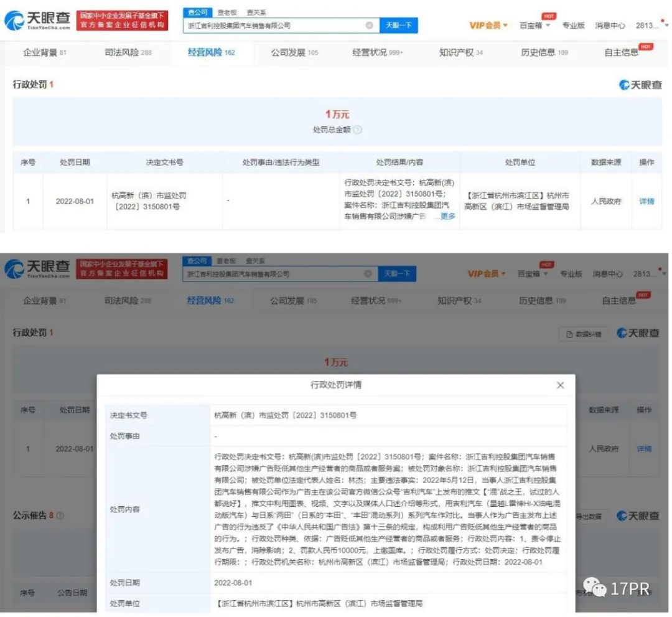Screen dimensions: 672x617
Task: Open the 企业背景 tab in the upper page
Action: (45, 52)
